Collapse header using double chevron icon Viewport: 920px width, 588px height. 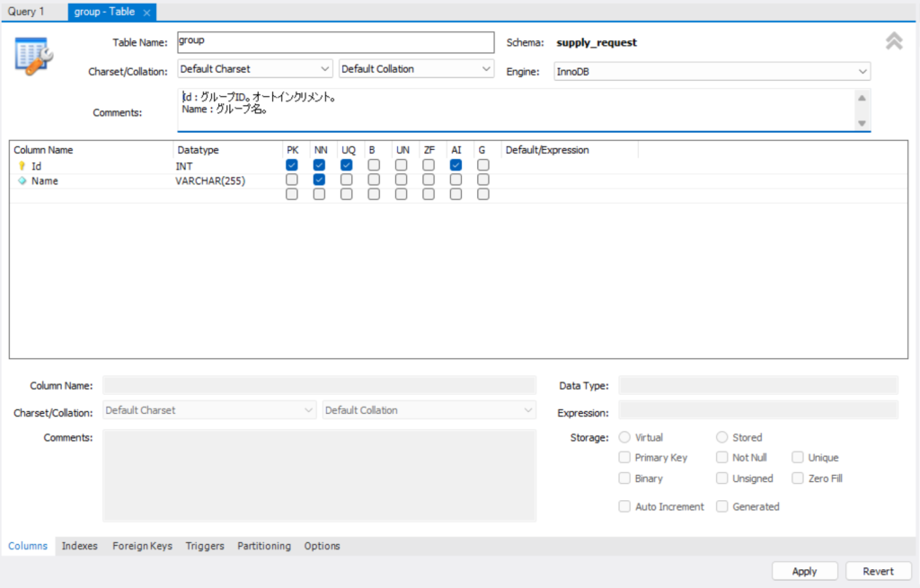pyautogui.click(x=893, y=41)
